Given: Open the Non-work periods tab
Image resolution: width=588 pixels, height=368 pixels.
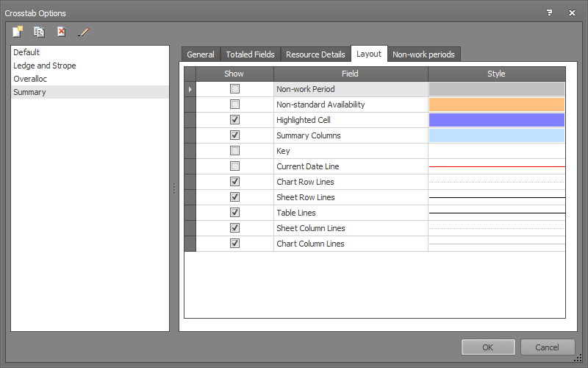Looking at the screenshot, I should [x=423, y=54].
